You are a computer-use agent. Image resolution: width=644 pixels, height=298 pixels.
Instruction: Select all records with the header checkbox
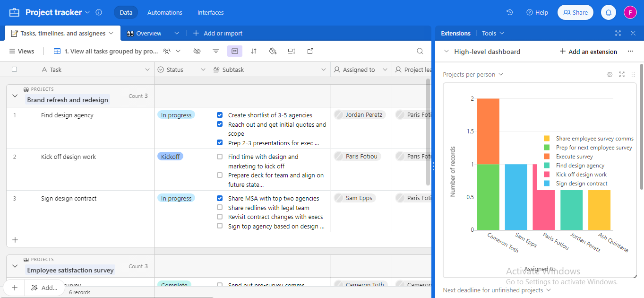tap(15, 69)
